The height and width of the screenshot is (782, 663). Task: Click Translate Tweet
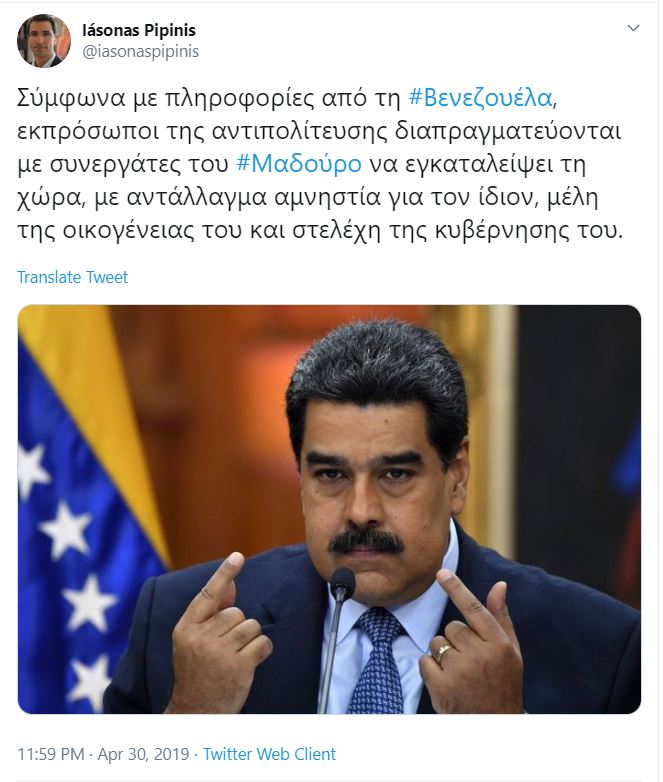click(73, 277)
